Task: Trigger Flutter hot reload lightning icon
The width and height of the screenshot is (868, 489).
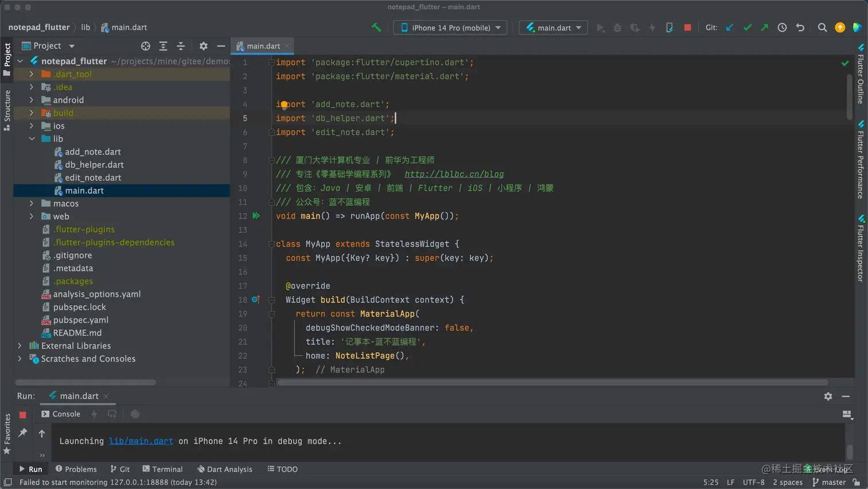Action: click(x=652, y=27)
